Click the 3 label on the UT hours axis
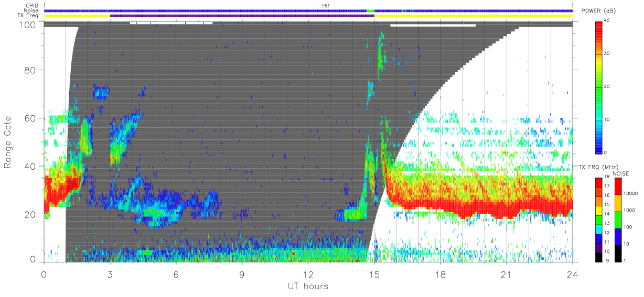 110,274
